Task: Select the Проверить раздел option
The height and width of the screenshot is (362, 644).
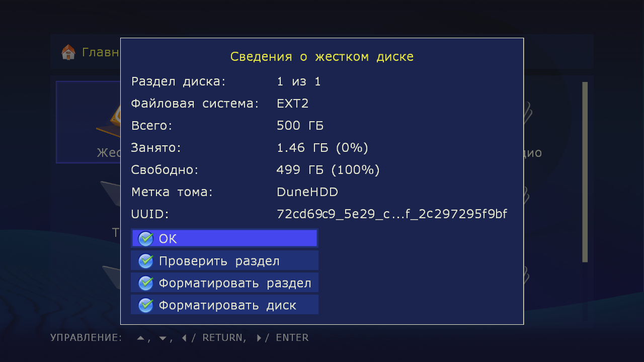Action: point(224,261)
